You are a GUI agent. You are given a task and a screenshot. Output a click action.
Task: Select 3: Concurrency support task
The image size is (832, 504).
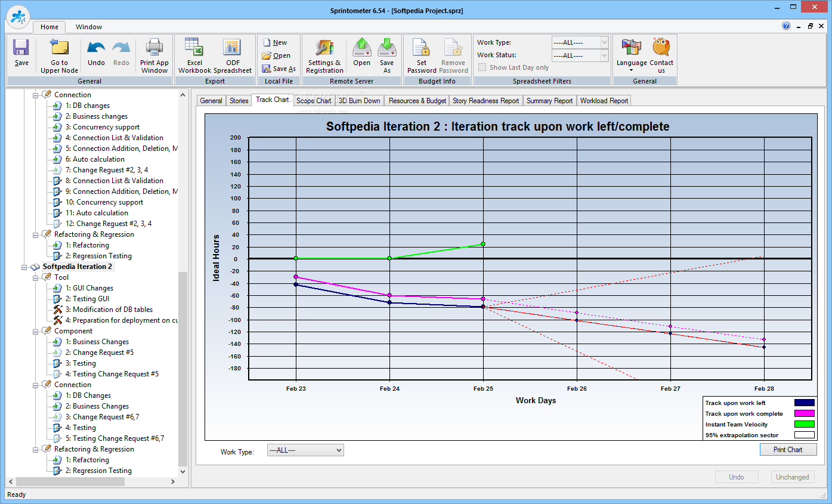pyautogui.click(x=103, y=127)
